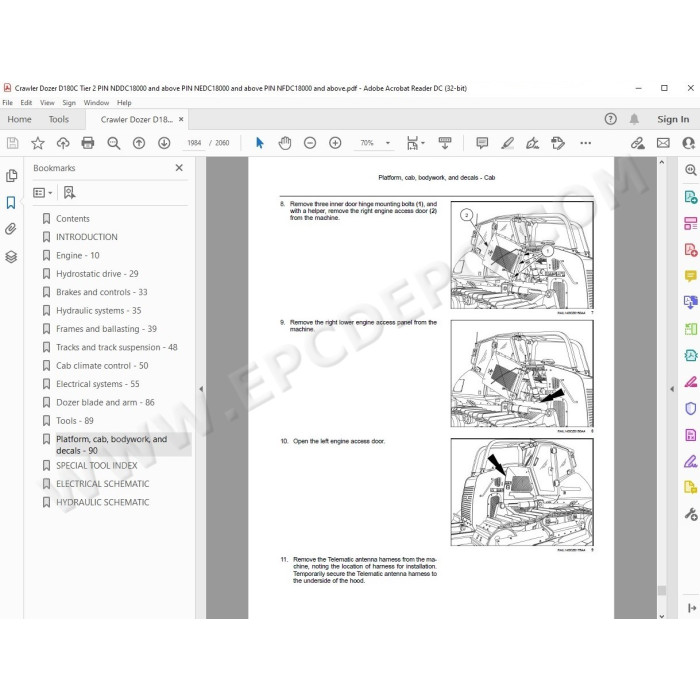This screenshot has width=700, height=700.
Task: Add the document to starred files
Action: tap(38, 143)
